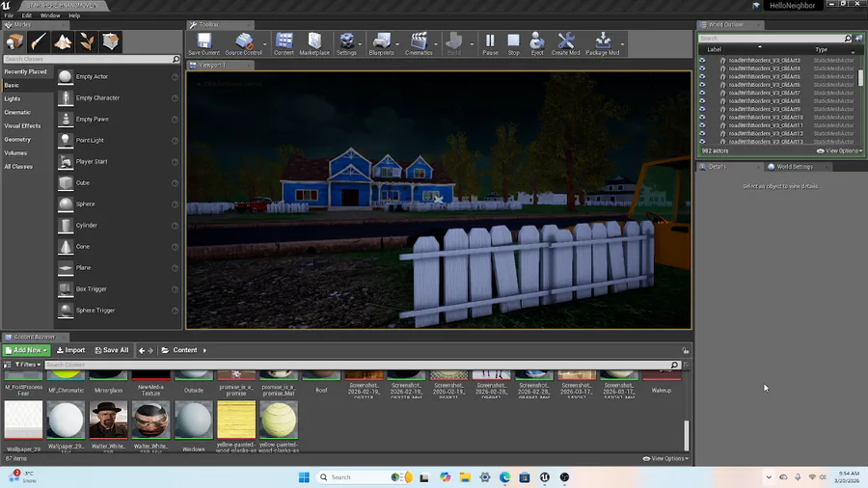868x488 pixels.
Task: Eject from the player controller
Action: coord(537,43)
